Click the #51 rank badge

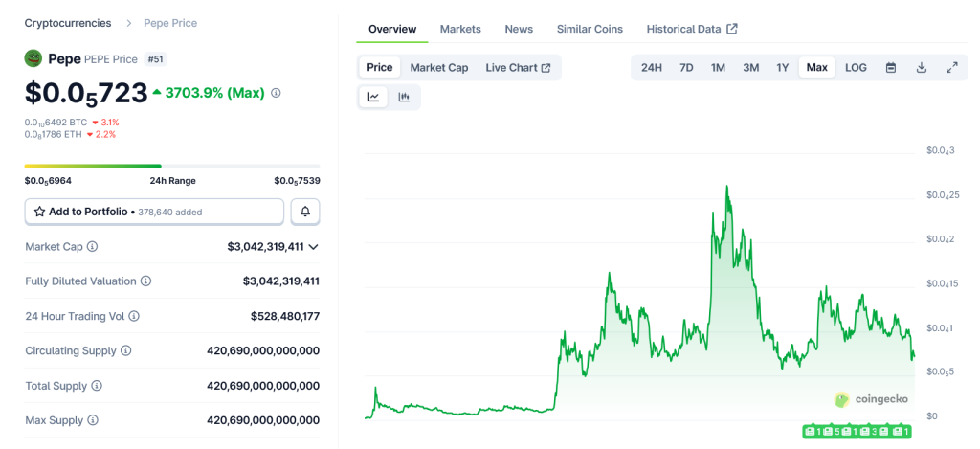[x=156, y=59]
